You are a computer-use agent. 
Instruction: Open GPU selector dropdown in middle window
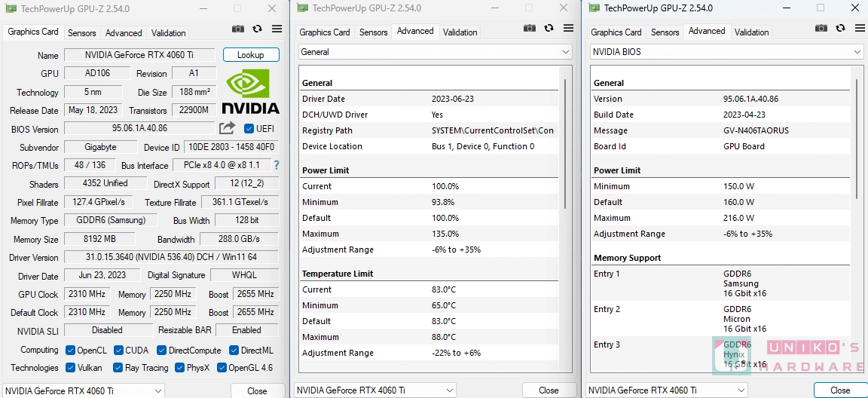374,390
